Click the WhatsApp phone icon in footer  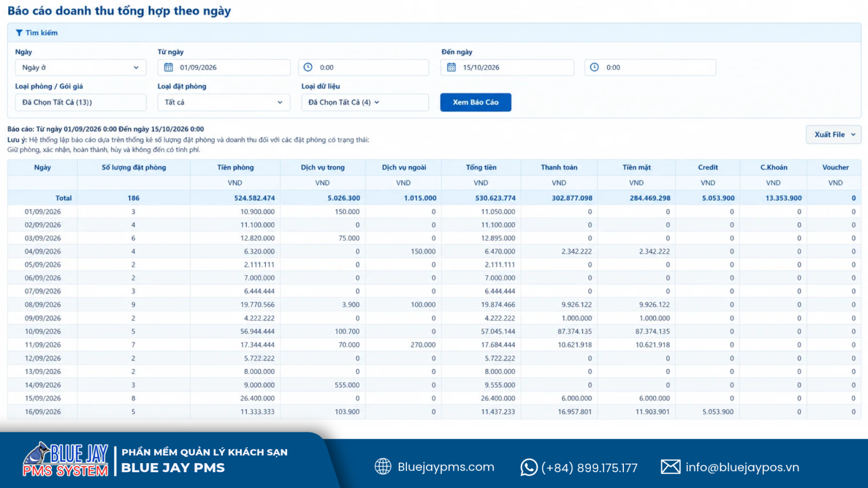coord(529,467)
